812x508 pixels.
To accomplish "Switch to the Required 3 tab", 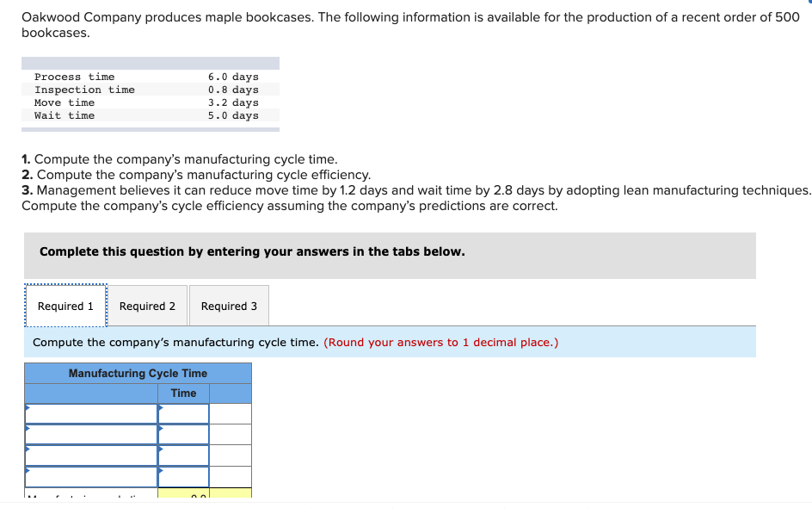I will point(229,306).
